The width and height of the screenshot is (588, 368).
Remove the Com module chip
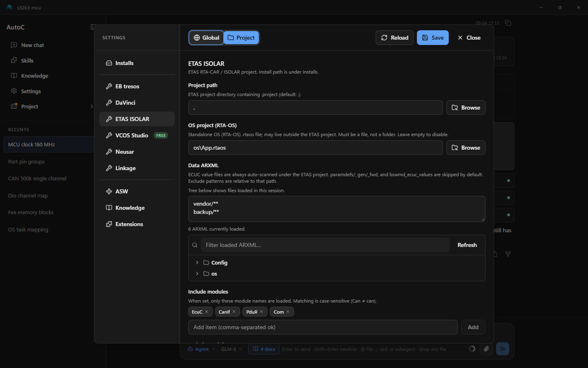[288, 312]
